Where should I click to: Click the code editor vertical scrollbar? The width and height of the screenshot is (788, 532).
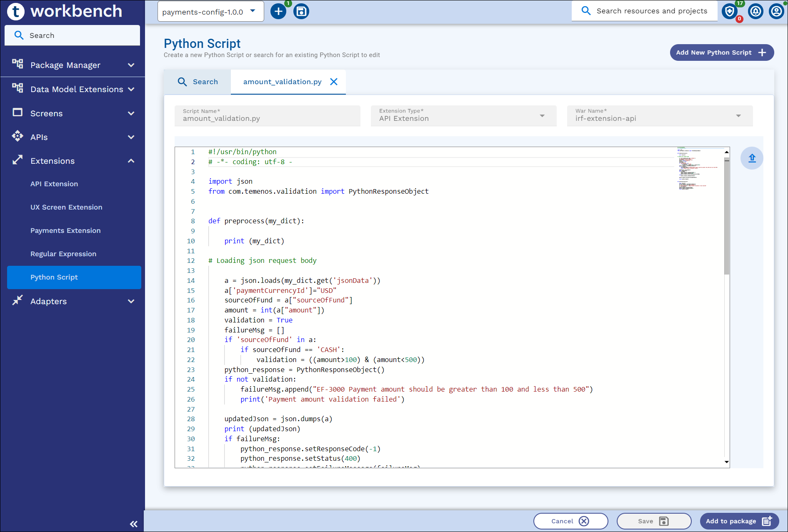tap(727, 217)
